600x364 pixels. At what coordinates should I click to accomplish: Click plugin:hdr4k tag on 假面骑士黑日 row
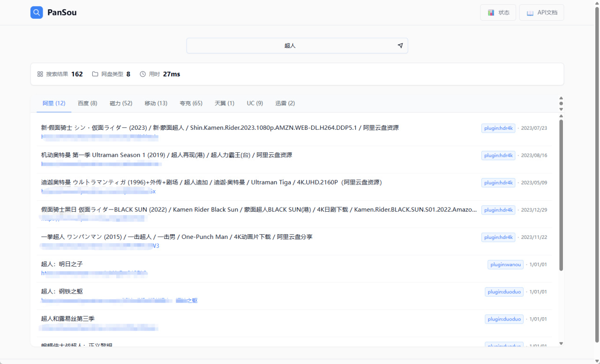[498, 210]
